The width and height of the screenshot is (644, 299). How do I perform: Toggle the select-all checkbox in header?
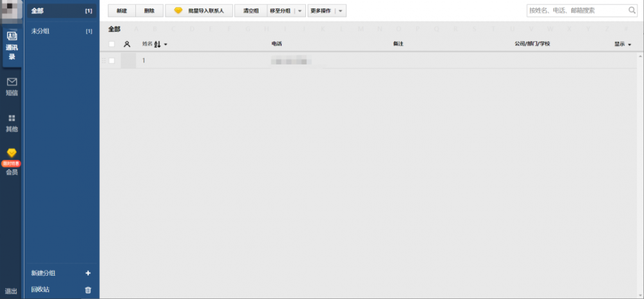112,44
